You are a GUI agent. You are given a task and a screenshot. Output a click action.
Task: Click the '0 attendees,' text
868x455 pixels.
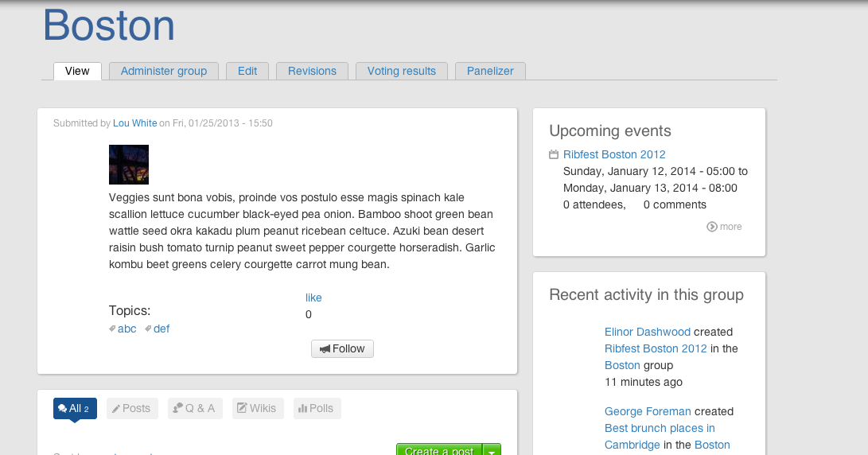pyautogui.click(x=594, y=204)
